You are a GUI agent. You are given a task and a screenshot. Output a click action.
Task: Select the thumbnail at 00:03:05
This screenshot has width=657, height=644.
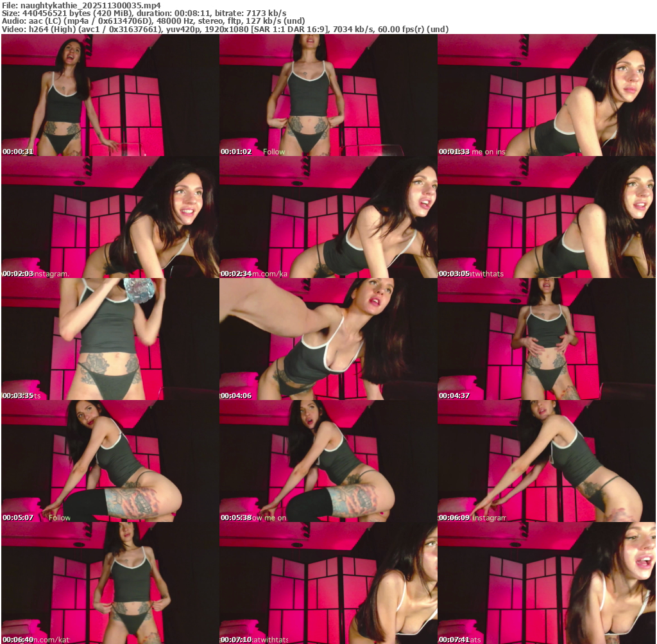(x=546, y=217)
